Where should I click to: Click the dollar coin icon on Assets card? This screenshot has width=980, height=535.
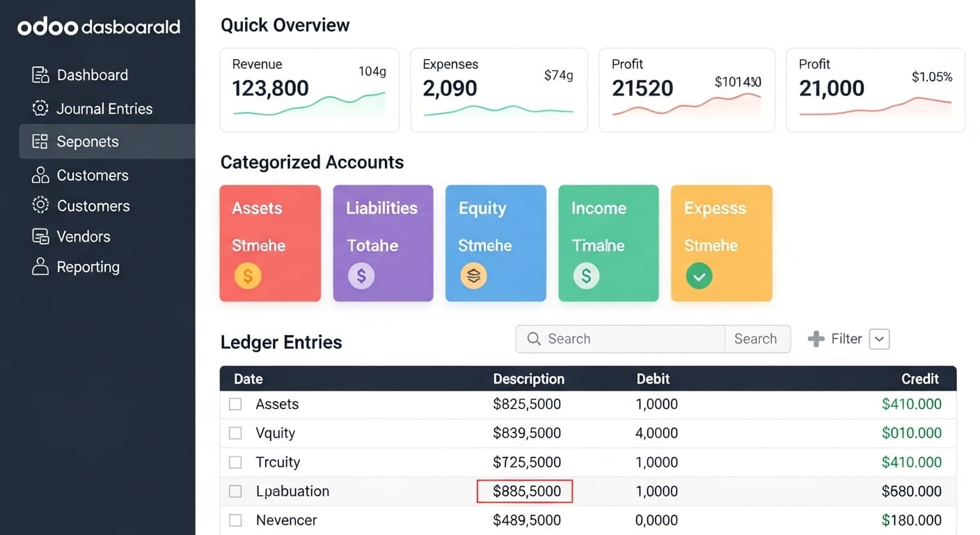pyautogui.click(x=248, y=276)
